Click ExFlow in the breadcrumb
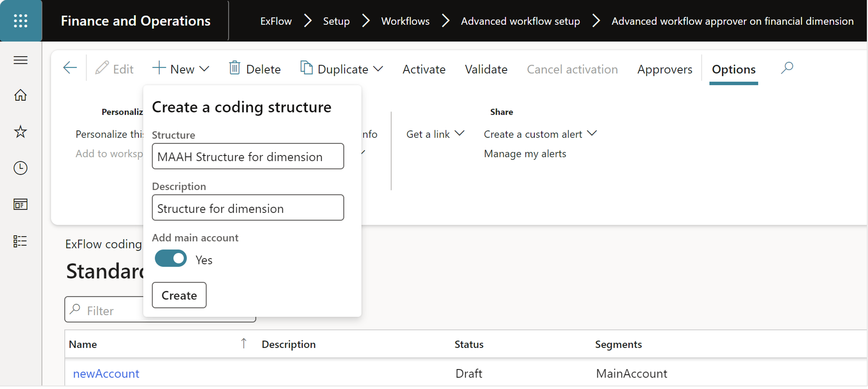The height and width of the screenshot is (389, 868). click(x=276, y=21)
